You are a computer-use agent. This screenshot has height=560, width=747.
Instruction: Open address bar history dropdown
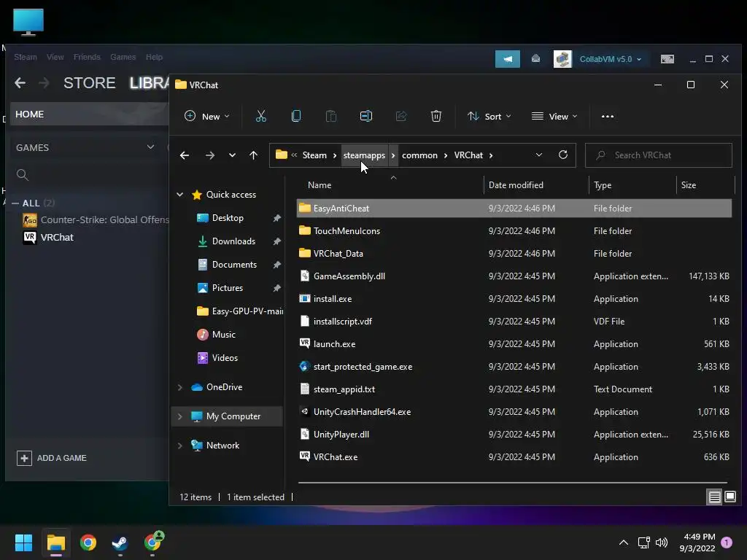coord(539,155)
